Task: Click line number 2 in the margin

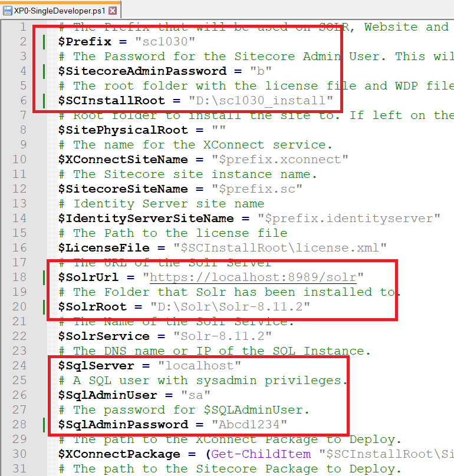Action: coord(23,41)
